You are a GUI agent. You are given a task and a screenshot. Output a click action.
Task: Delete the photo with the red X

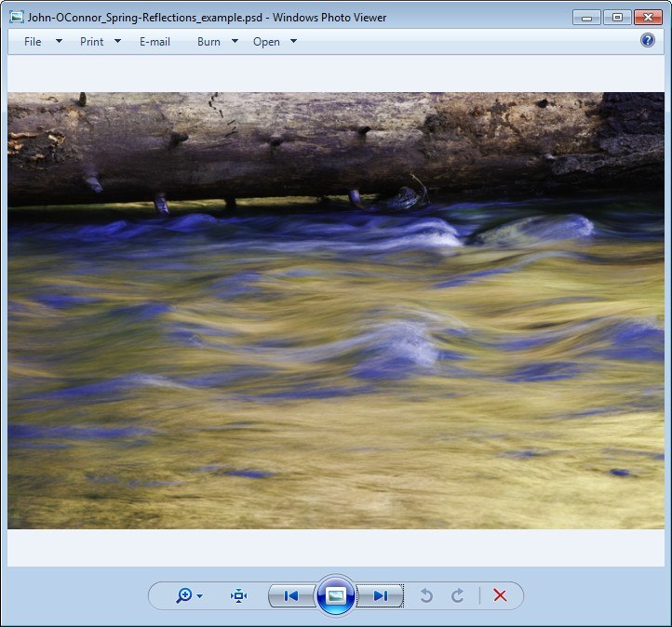coord(500,595)
